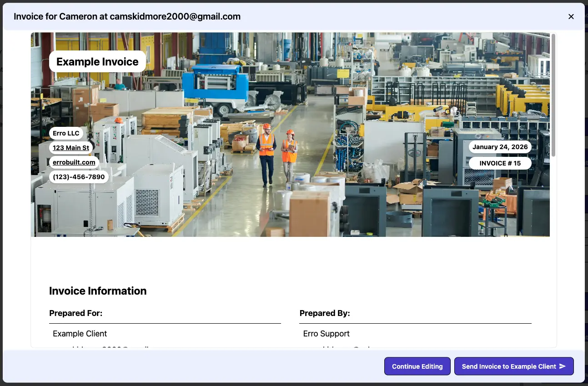The height and width of the screenshot is (386, 588).
Task: Click Continue Editing button
Action: pyautogui.click(x=417, y=366)
